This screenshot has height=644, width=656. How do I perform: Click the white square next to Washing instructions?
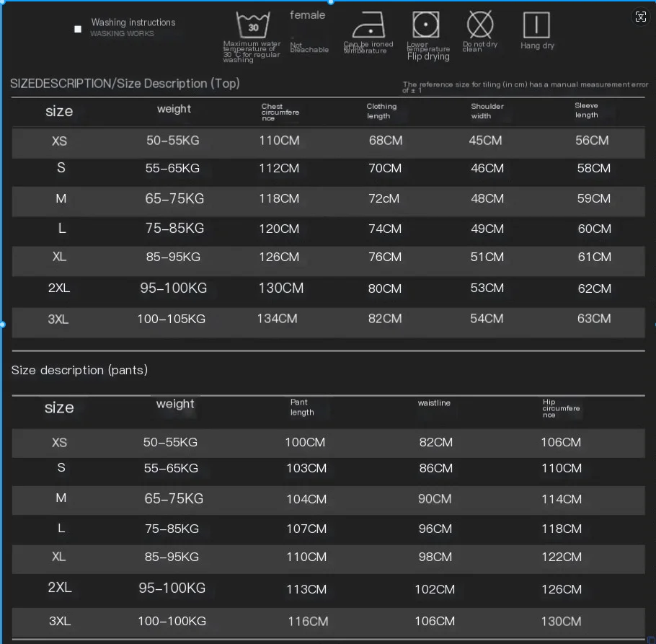point(78,29)
